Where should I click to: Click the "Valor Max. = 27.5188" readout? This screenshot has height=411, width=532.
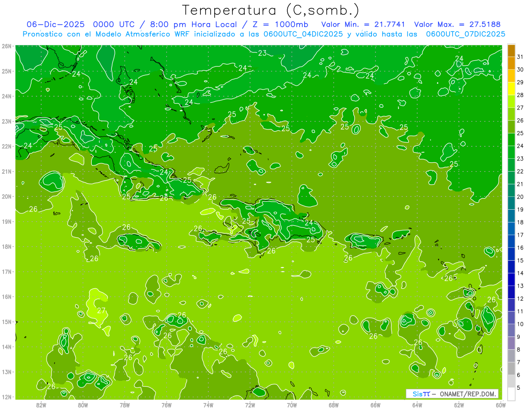(x=458, y=24)
